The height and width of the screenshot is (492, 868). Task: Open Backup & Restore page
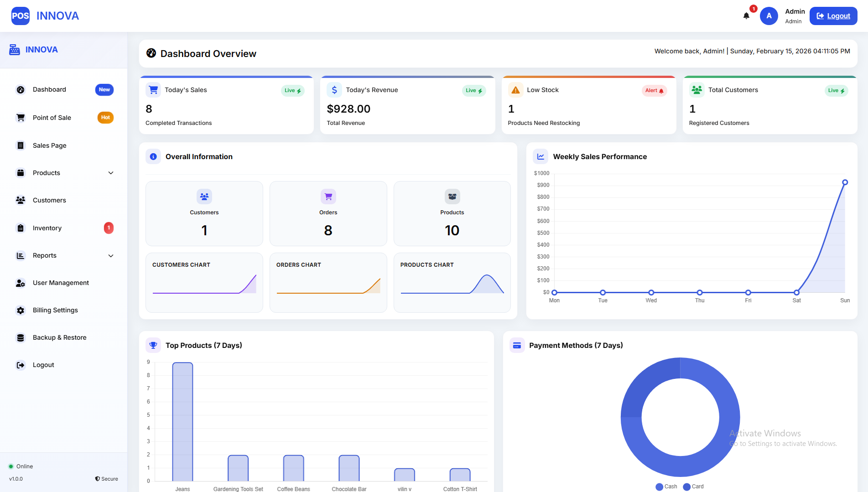click(59, 337)
